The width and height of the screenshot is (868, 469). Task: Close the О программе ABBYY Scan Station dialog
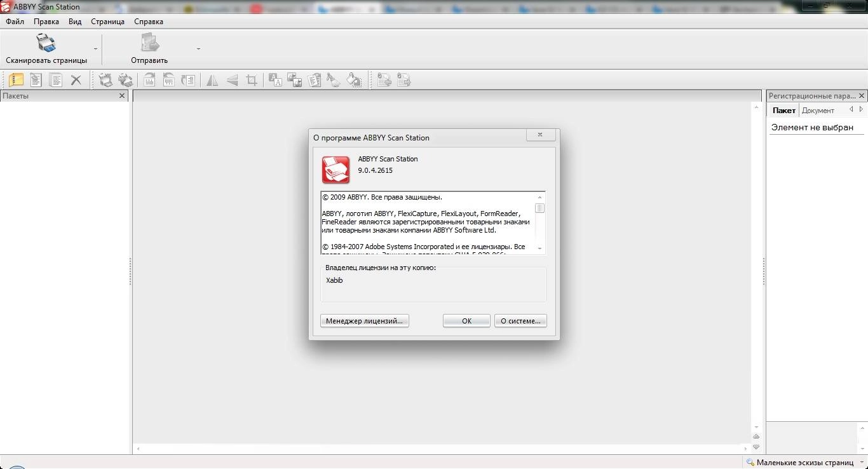[x=541, y=135]
